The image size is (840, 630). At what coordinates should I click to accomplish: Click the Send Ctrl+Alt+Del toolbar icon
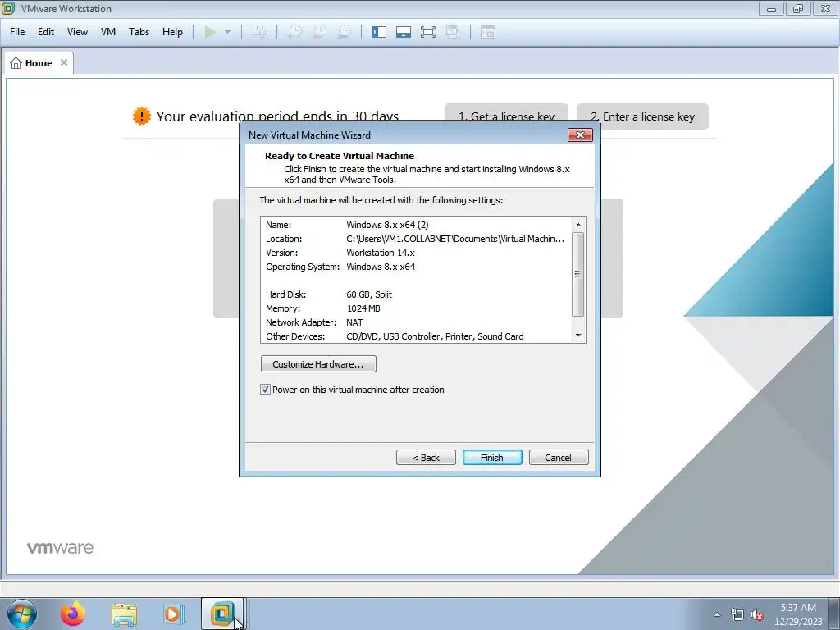(x=259, y=32)
